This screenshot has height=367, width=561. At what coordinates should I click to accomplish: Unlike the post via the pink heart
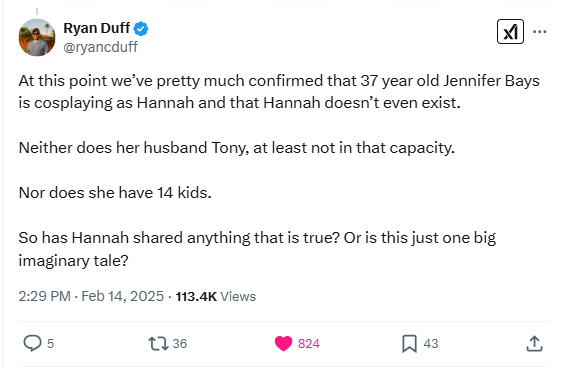tap(283, 343)
